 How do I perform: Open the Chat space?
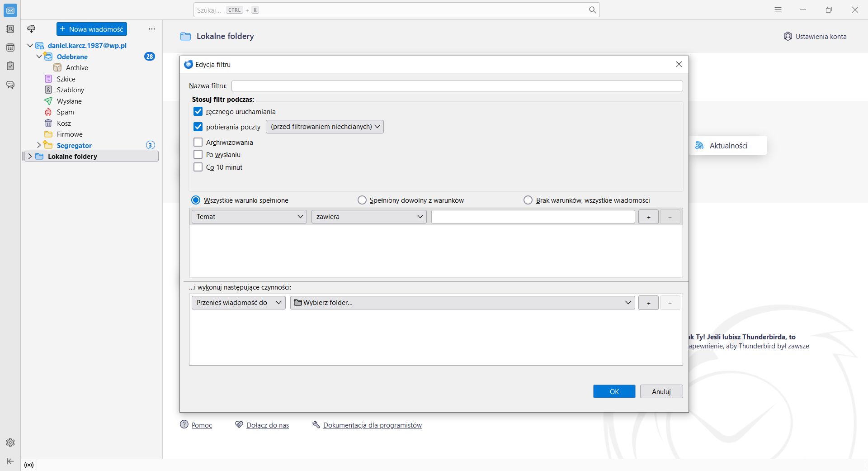coord(10,85)
